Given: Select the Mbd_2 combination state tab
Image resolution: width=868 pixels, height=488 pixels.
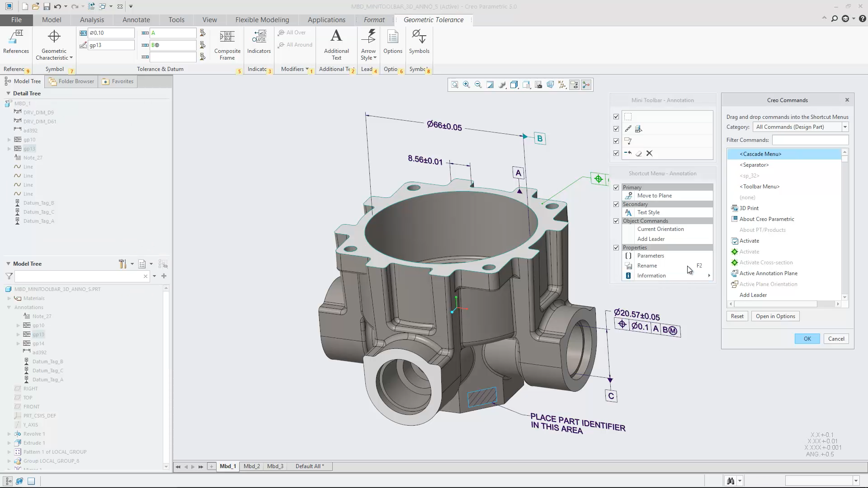Looking at the screenshot, I should [x=252, y=466].
